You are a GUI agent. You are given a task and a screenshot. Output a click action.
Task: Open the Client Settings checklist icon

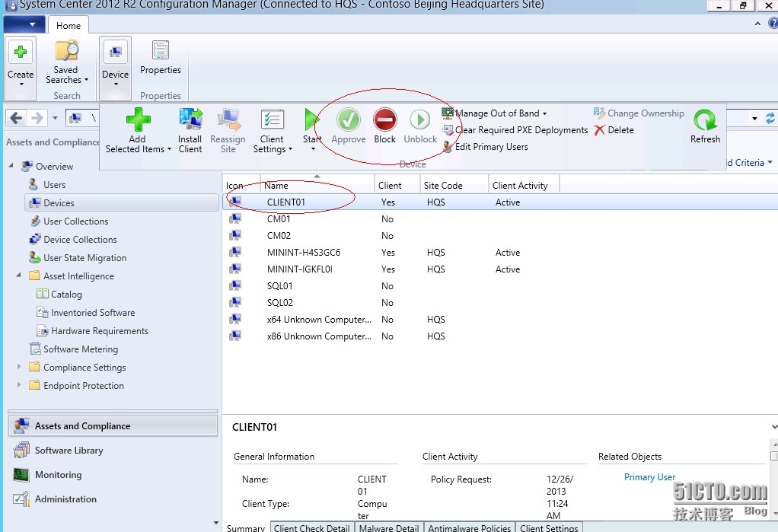[x=272, y=119]
